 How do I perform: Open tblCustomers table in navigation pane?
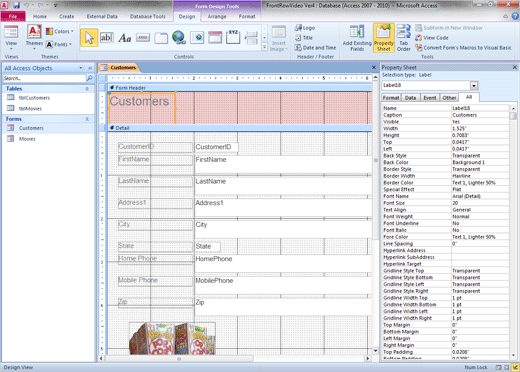pos(34,98)
